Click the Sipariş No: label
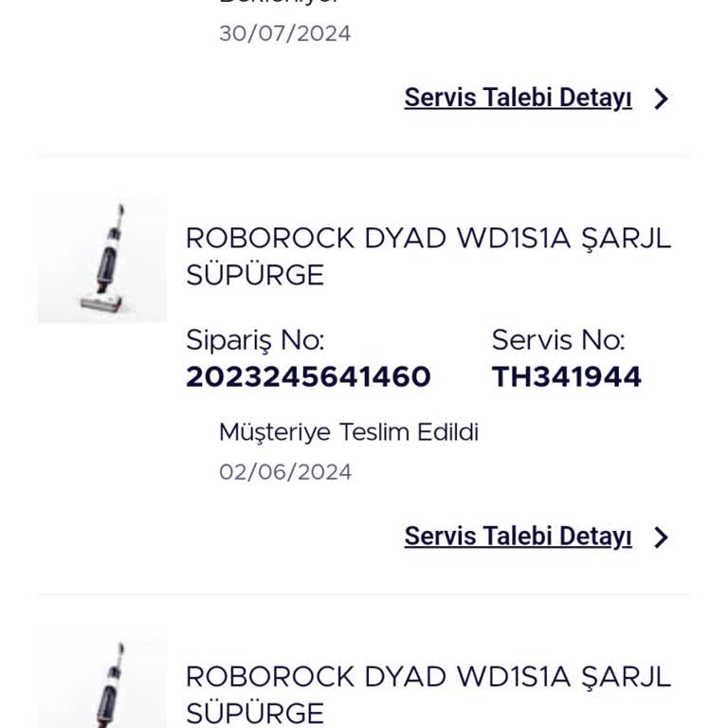 (x=255, y=340)
